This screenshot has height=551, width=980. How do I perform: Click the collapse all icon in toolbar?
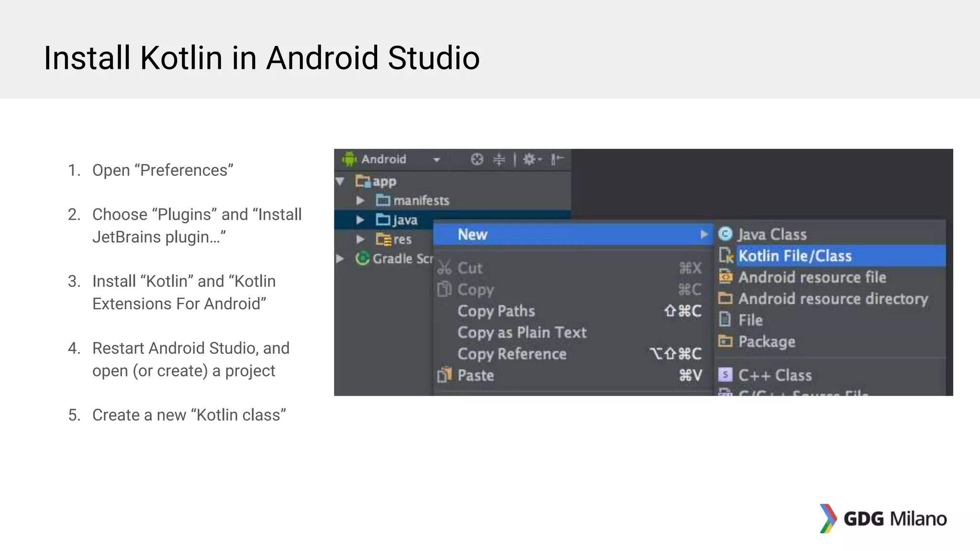[x=499, y=159]
